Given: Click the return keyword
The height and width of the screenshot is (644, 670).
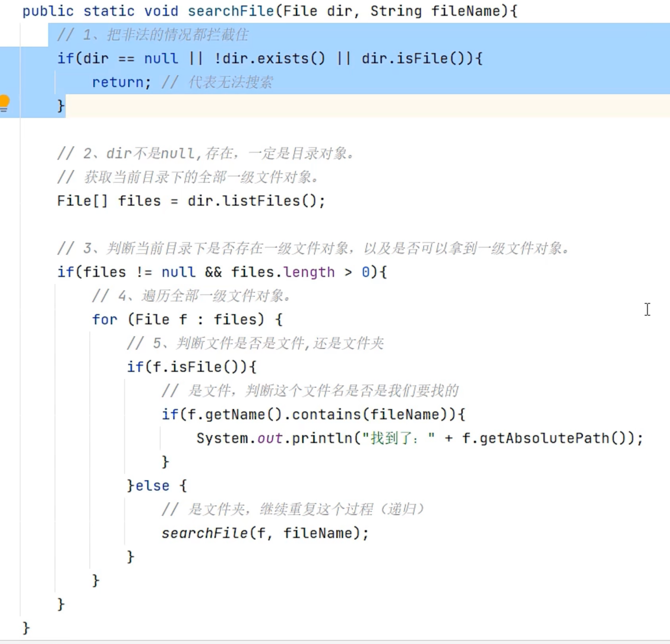Looking at the screenshot, I should click(117, 82).
